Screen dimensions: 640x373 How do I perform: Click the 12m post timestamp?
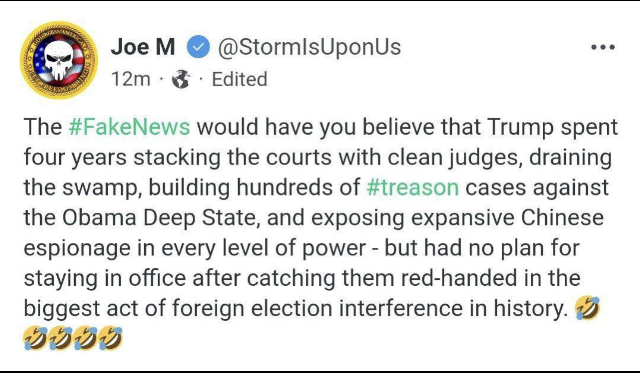point(131,79)
